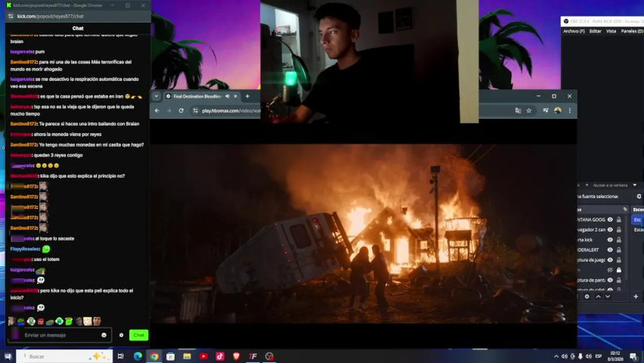Toggle visibility of navegador 2 can source
644x363 pixels.
click(x=610, y=230)
